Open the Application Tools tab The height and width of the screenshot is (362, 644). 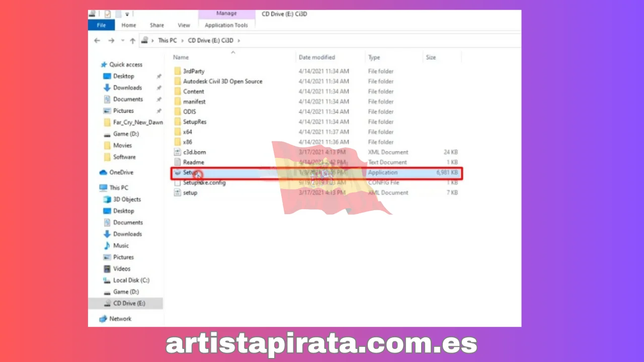[226, 25]
